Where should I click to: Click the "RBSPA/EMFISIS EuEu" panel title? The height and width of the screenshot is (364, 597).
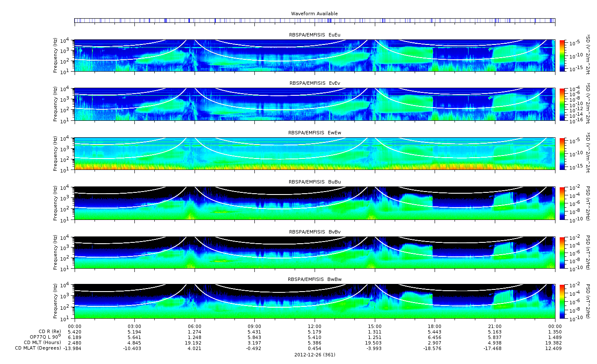point(315,34)
